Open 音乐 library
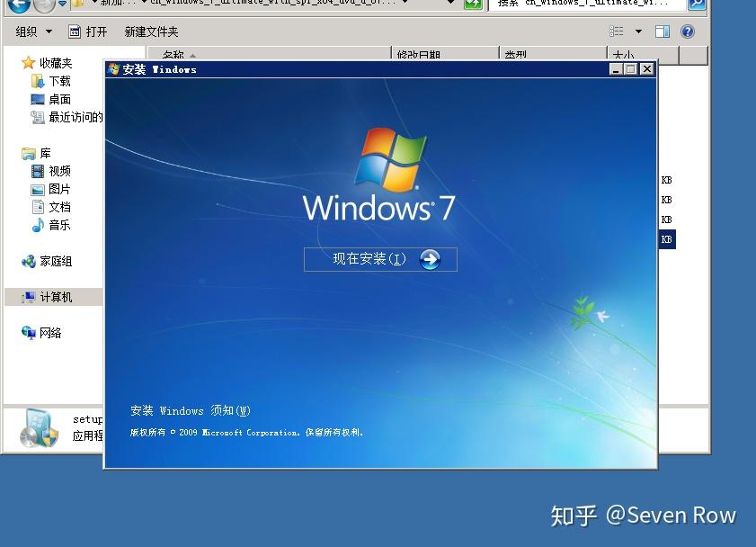This screenshot has height=547, width=756. [60, 225]
